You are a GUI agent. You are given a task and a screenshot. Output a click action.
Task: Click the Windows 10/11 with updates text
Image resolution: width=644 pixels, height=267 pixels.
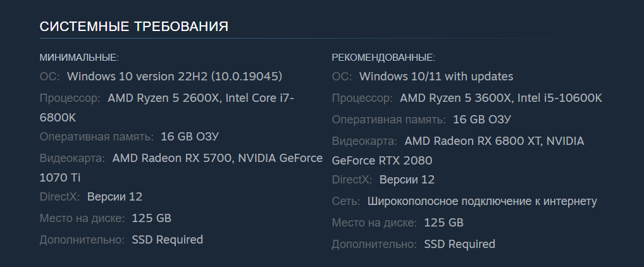point(436,77)
